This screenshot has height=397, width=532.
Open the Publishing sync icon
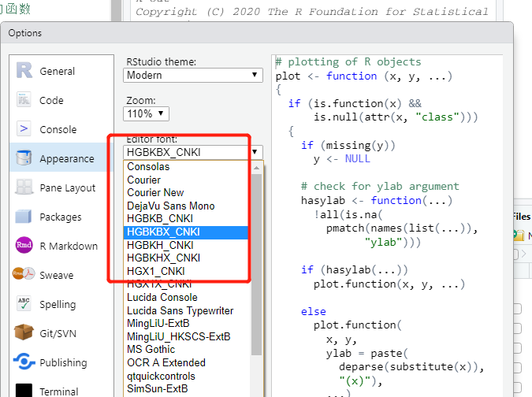coord(24,362)
